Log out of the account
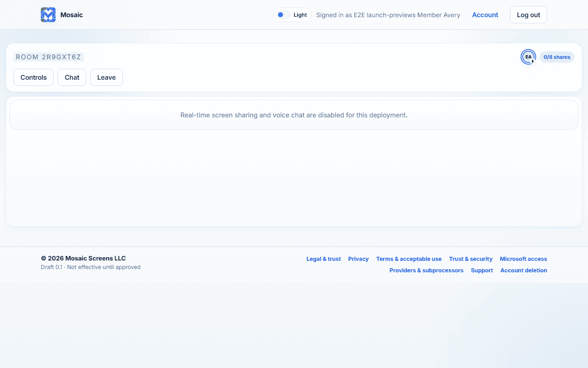The image size is (588, 368). [x=528, y=15]
